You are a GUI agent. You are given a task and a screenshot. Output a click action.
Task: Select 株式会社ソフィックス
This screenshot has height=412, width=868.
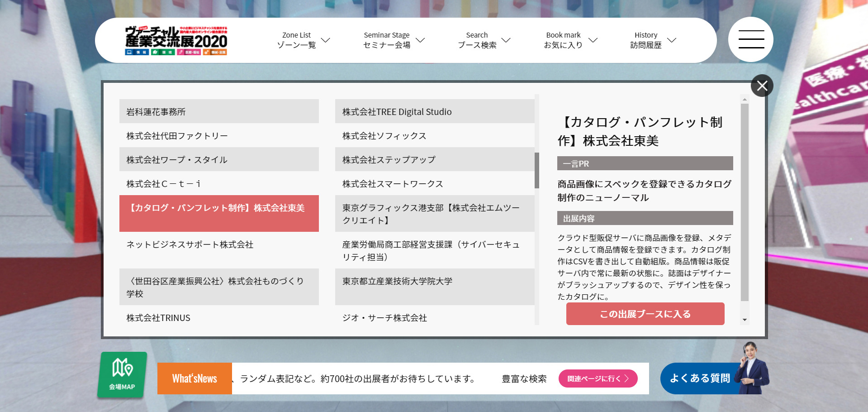(x=435, y=135)
